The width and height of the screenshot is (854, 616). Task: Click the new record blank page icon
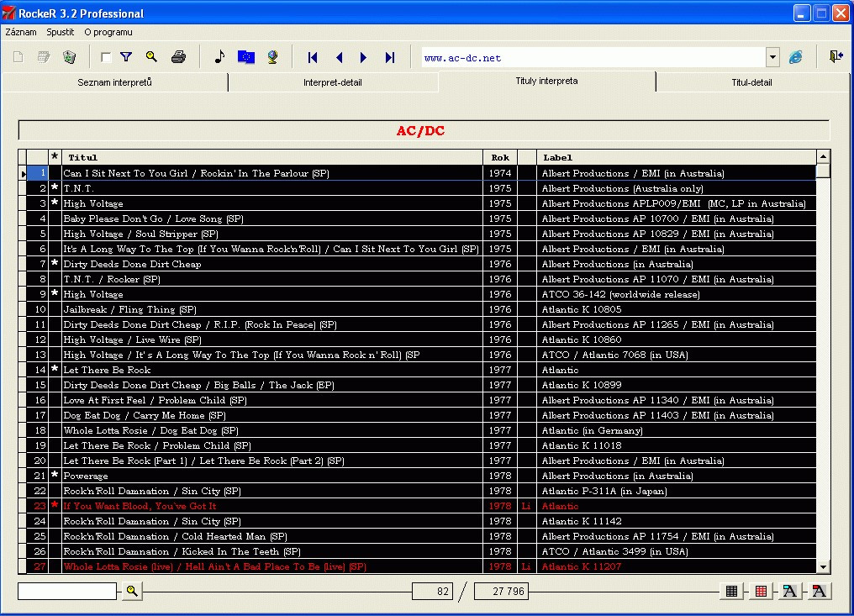pos(18,57)
